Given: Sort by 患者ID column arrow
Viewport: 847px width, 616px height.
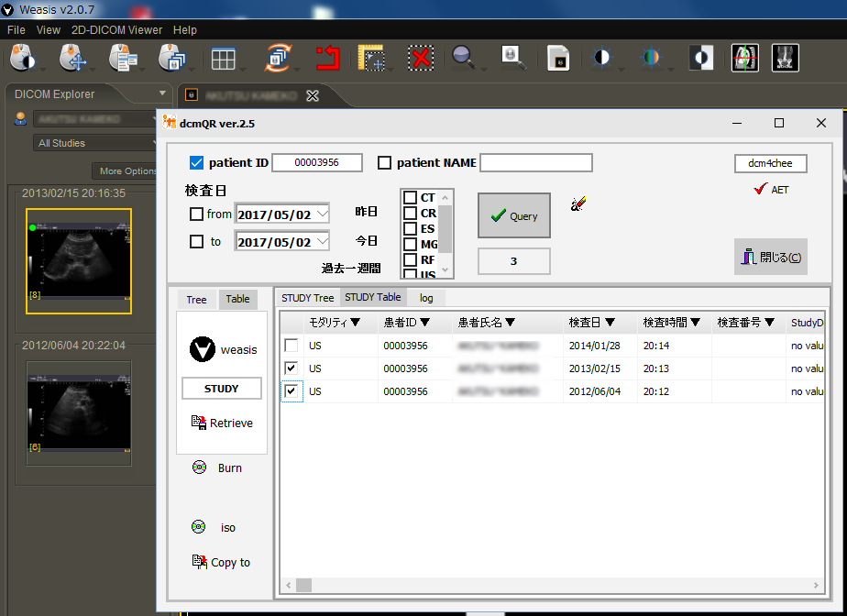Looking at the screenshot, I should point(424,323).
